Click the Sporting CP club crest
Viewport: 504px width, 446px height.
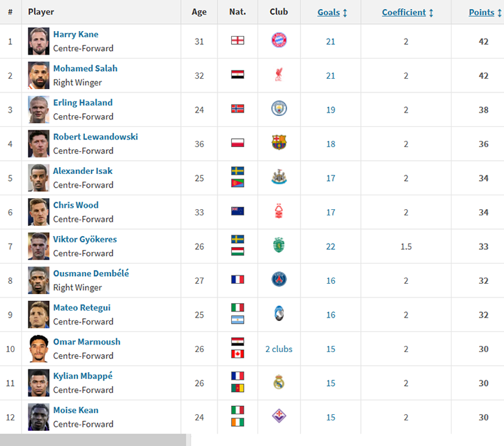279,246
